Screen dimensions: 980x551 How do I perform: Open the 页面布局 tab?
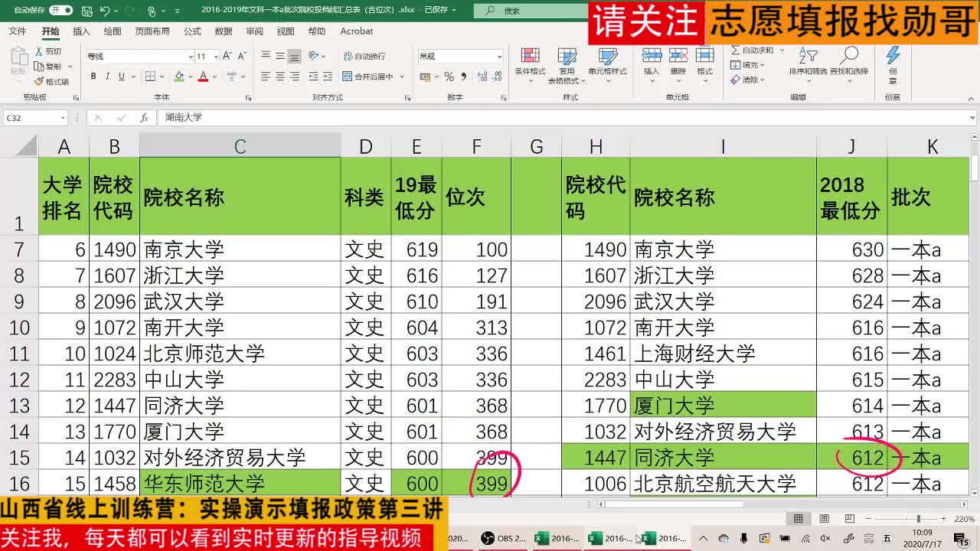click(x=152, y=31)
